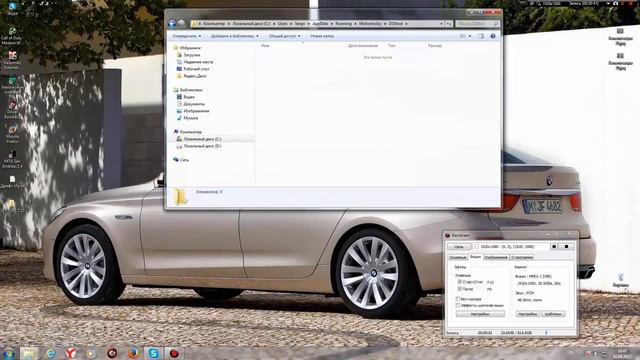
Task: Open Skype from the taskbar
Action: click(153, 353)
